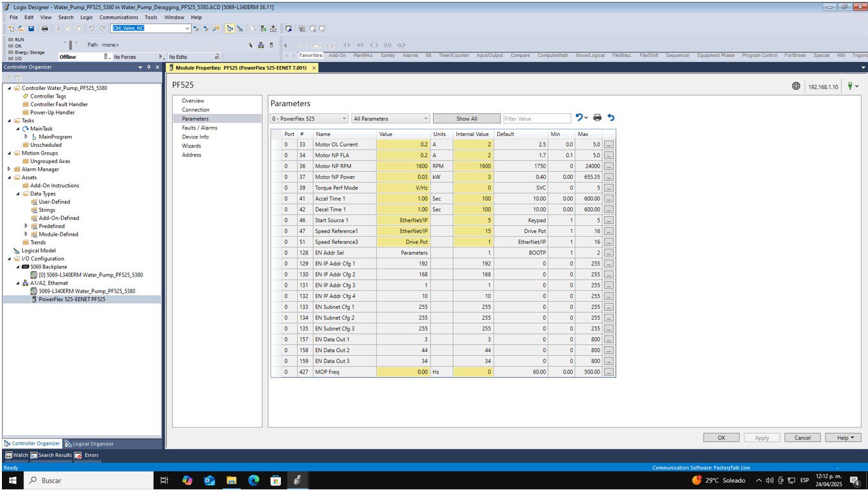The width and height of the screenshot is (868, 490).
Task: Click the Windows taskbar Buscar search box
Action: pos(87,480)
